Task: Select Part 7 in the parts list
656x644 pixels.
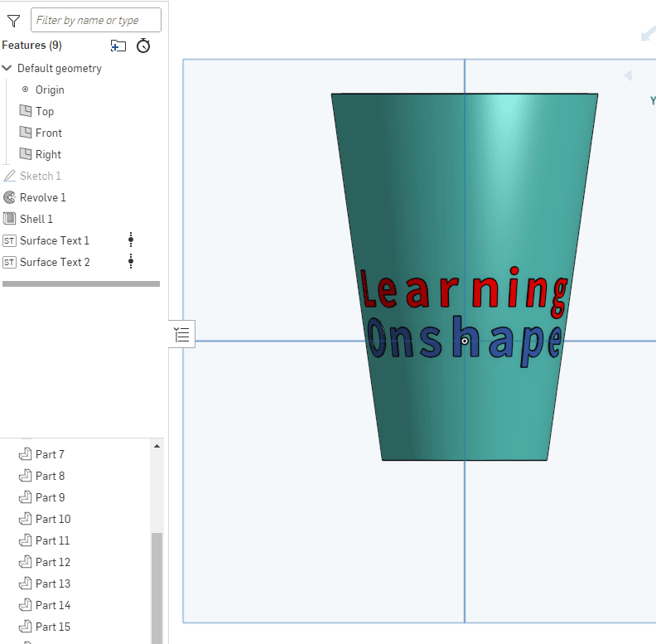Action: pyautogui.click(x=49, y=454)
